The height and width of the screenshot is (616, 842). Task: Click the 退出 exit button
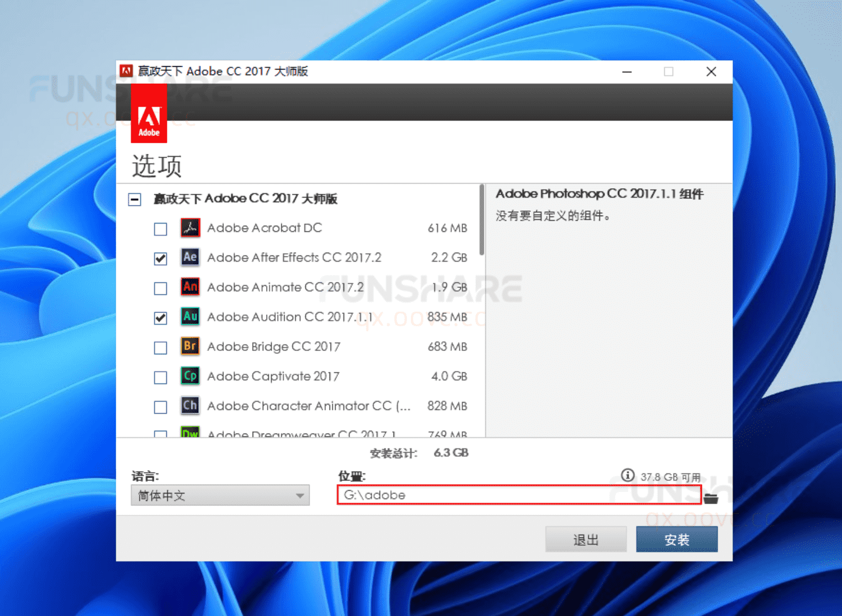click(x=586, y=540)
